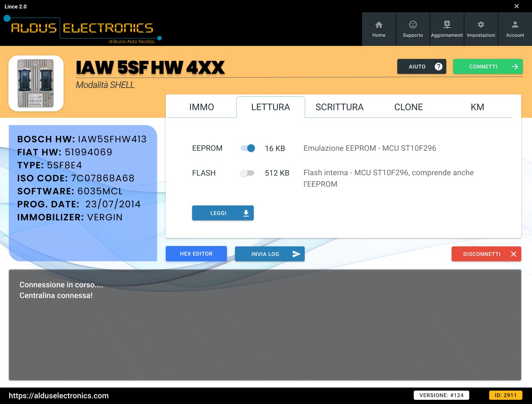The image size is (532, 404).
Task: Click the AIUTO help button
Action: [422, 67]
